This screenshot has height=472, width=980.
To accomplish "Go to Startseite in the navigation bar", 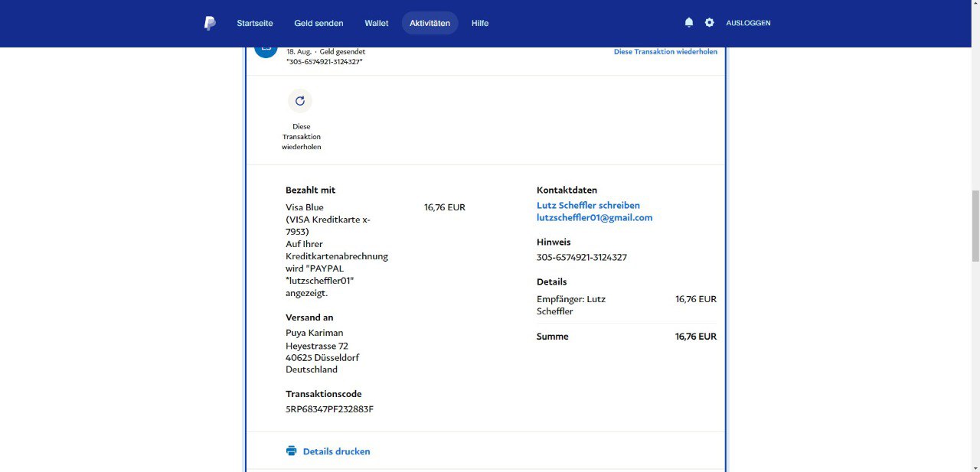I will [x=255, y=23].
